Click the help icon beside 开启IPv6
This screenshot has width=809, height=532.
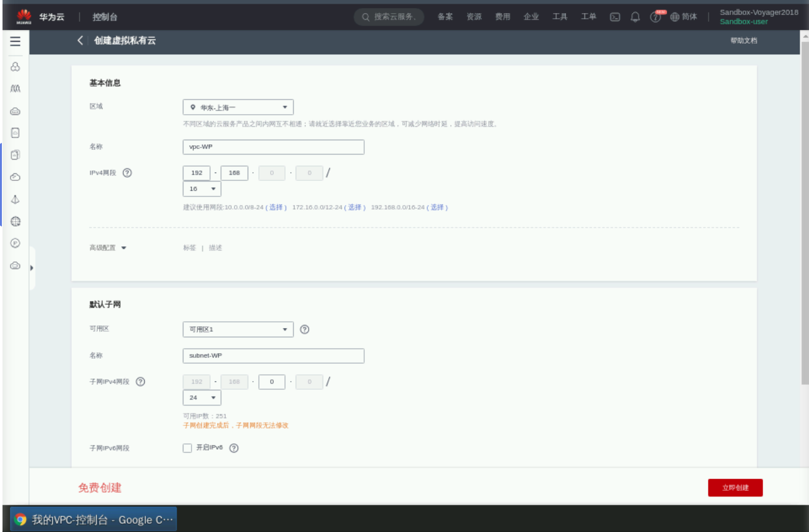point(234,448)
